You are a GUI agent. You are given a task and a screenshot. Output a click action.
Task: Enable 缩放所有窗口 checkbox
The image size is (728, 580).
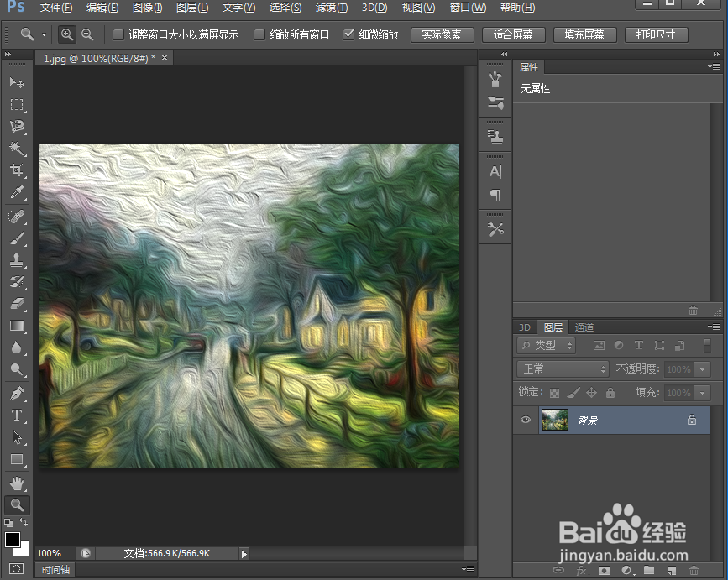(259, 34)
